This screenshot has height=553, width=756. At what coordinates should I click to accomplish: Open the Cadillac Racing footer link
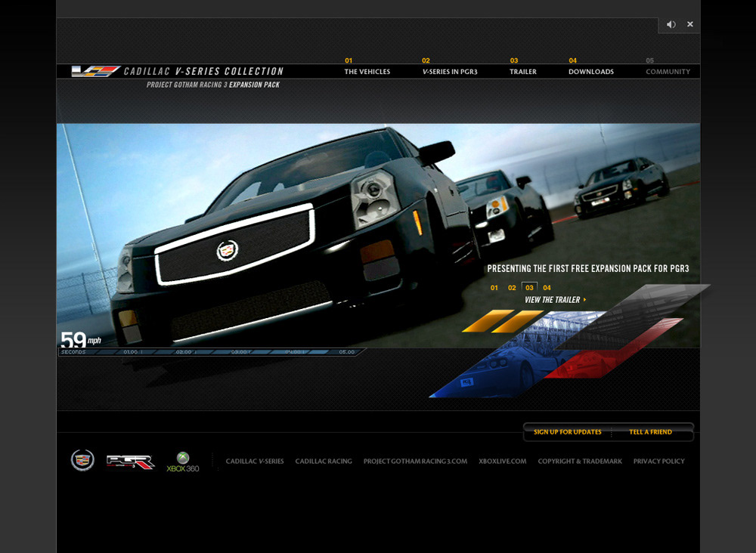click(324, 462)
